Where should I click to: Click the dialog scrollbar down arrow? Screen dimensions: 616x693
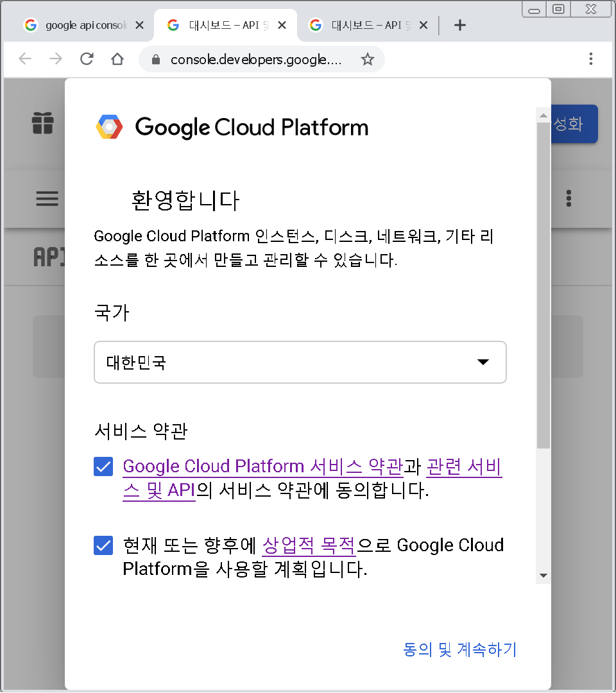click(x=543, y=576)
